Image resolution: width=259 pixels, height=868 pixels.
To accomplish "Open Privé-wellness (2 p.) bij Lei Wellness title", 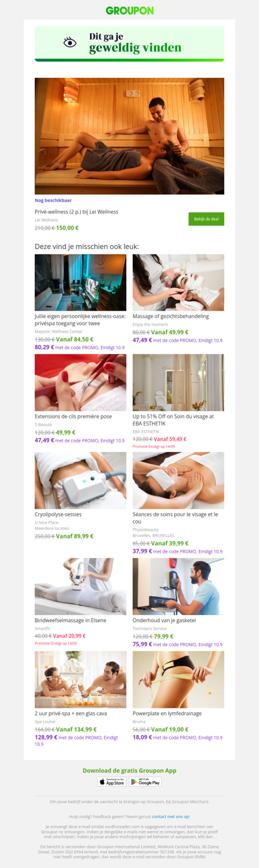I will point(76,211).
